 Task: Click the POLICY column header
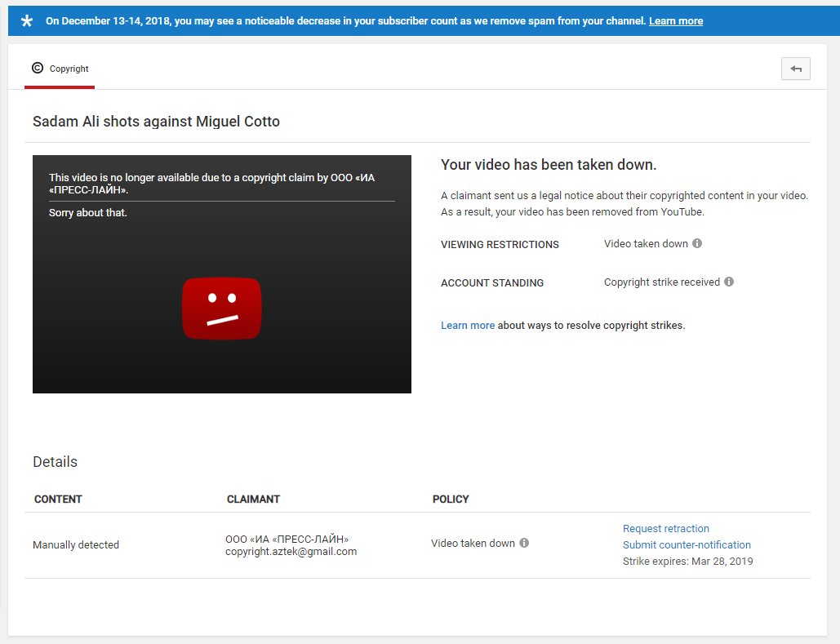coord(451,500)
